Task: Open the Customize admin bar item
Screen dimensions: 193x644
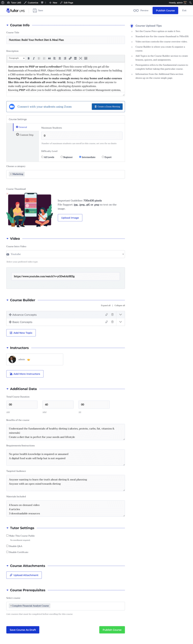Action: click(x=31, y=3)
